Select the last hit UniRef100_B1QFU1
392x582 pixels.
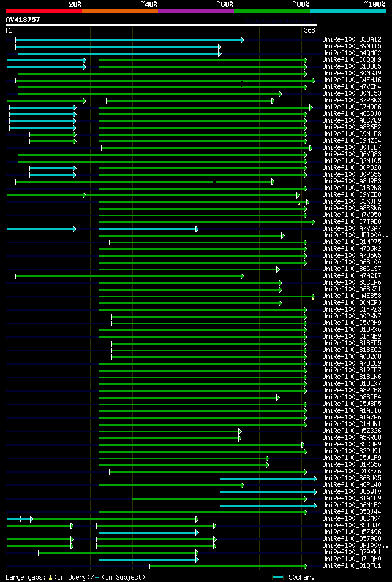tap(352, 565)
